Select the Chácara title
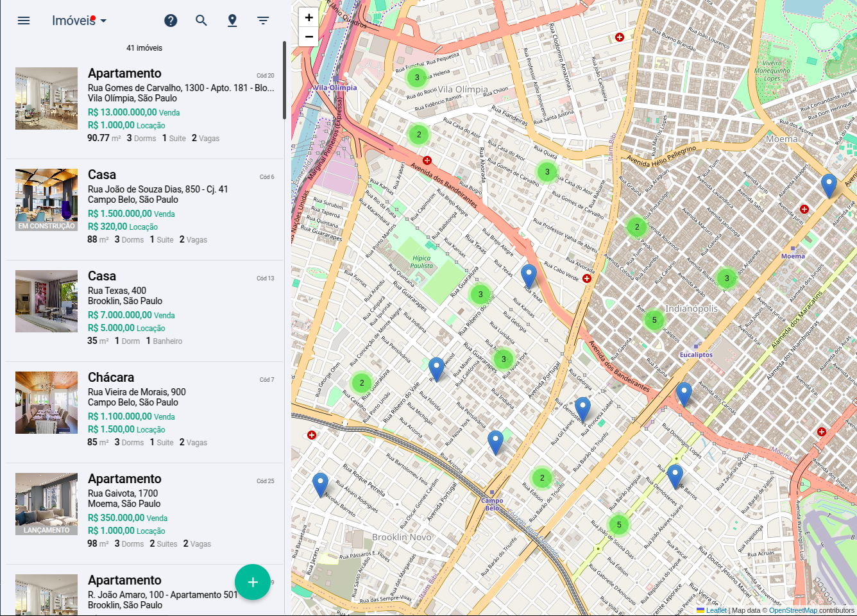857x616 pixels. [x=111, y=377]
